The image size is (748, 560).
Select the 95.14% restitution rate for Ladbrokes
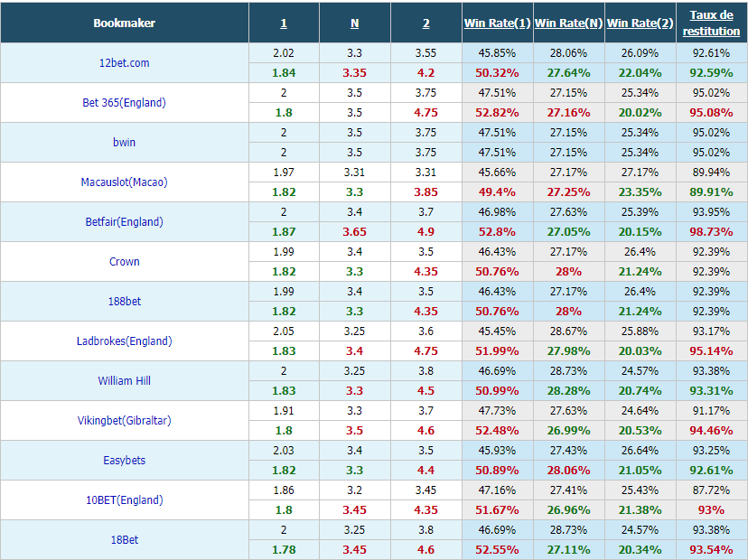tap(711, 351)
